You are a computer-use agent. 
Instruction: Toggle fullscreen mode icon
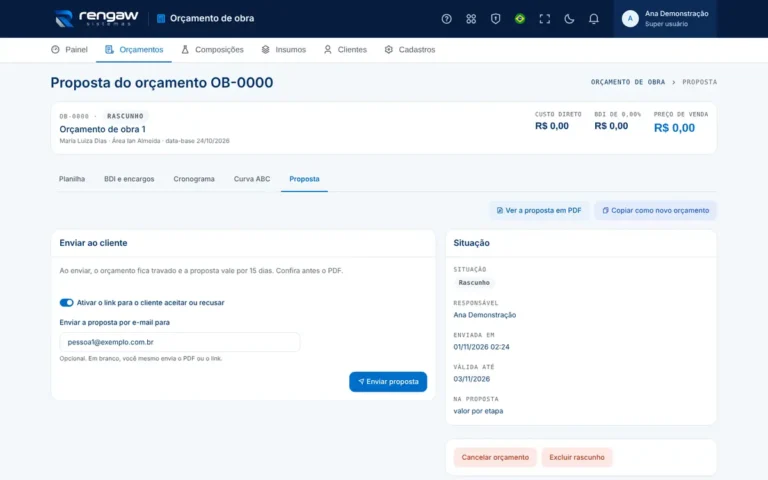pyautogui.click(x=544, y=19)
